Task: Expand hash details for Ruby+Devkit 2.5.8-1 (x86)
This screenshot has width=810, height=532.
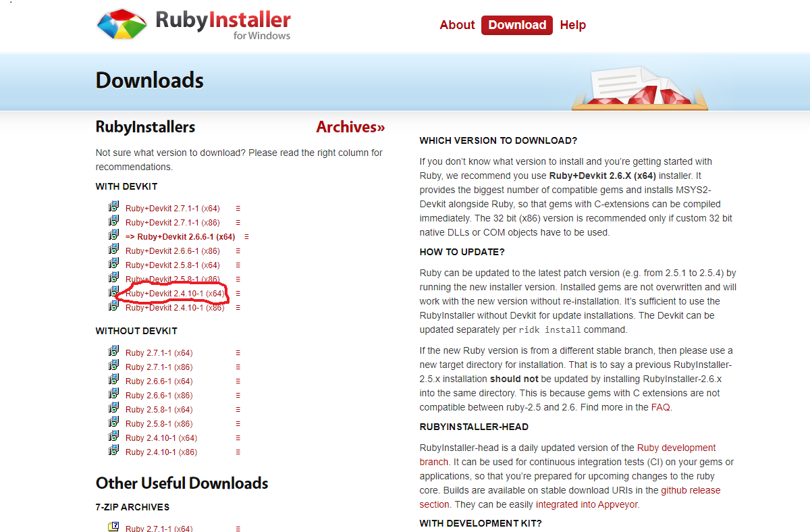Action: coord(238,280)
